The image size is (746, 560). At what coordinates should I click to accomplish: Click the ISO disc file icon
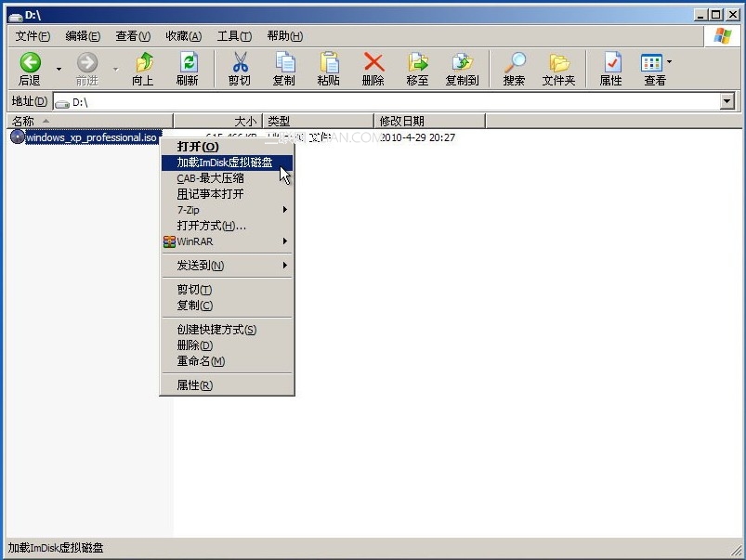pos(17,137)
